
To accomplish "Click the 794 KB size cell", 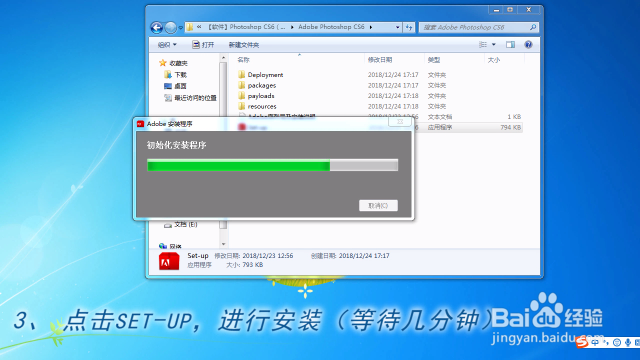I will pos(510,127).
